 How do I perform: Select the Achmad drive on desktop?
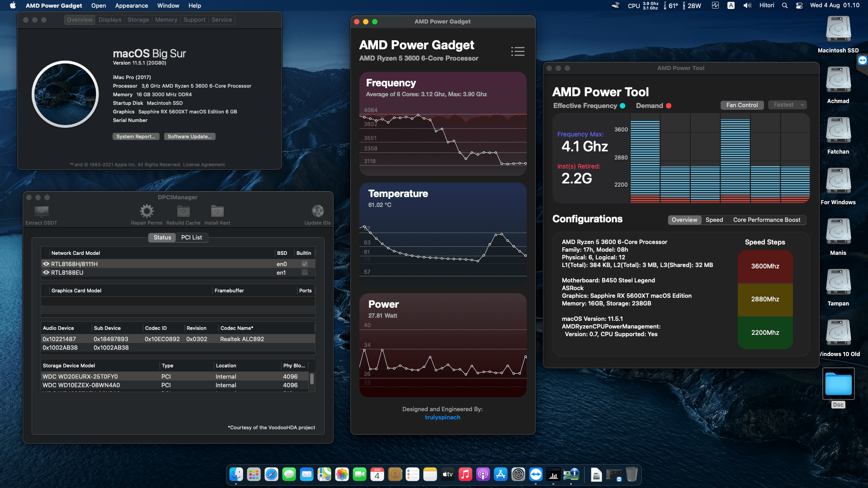(838, 80)
